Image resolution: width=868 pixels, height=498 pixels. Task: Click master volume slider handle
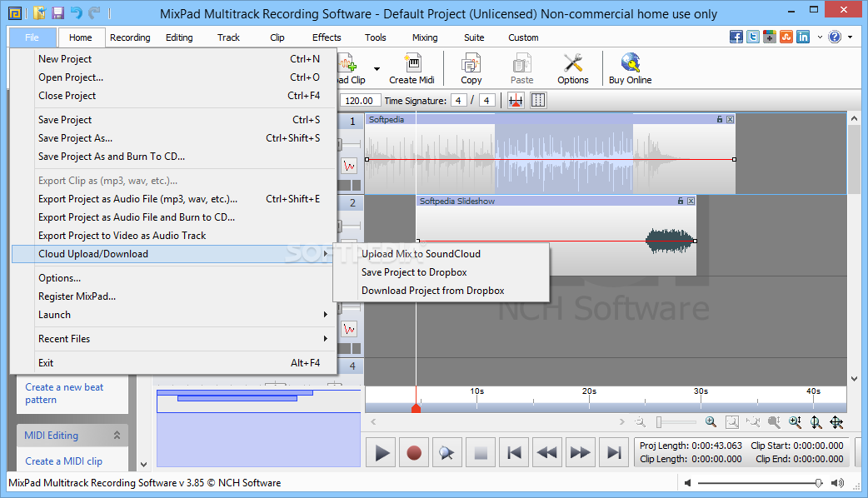(x=819, y=483)
